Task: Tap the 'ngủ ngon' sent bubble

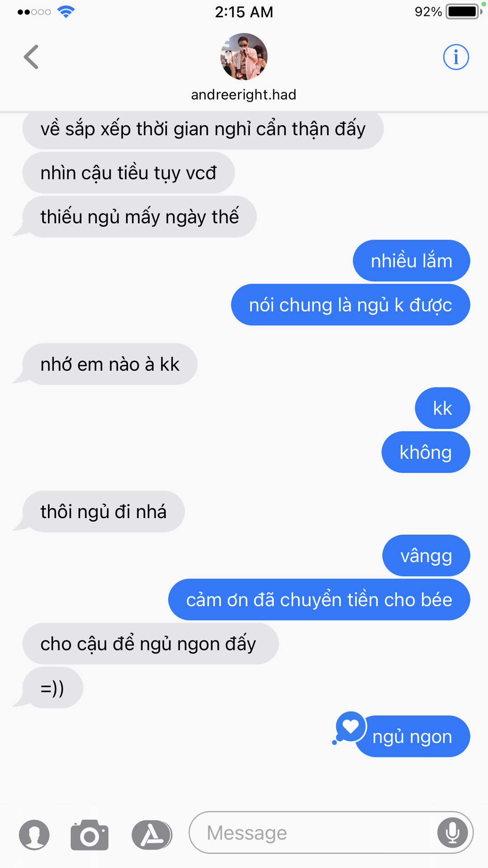Action: (412, 736)
